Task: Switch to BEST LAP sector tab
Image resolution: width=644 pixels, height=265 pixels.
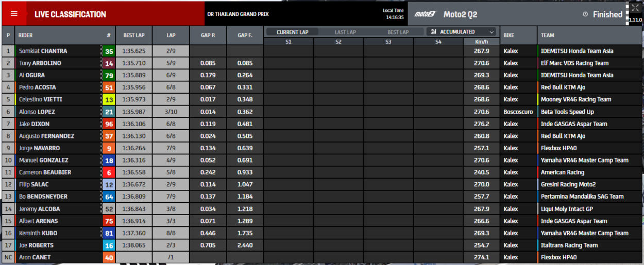Action: point(398,32)
